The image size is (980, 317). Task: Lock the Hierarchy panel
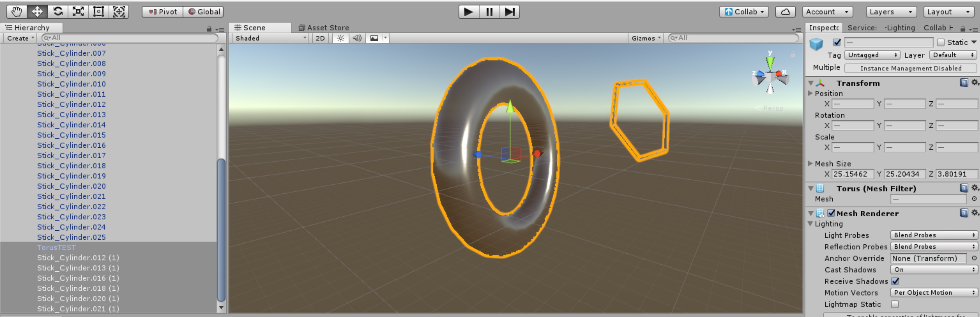click(209, 29)
